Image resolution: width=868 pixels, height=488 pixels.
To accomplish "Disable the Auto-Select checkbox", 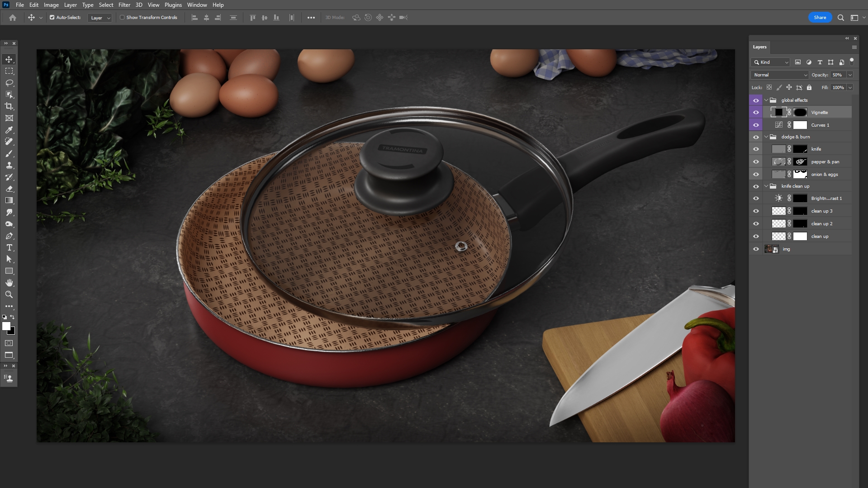I will pos(52,18).
